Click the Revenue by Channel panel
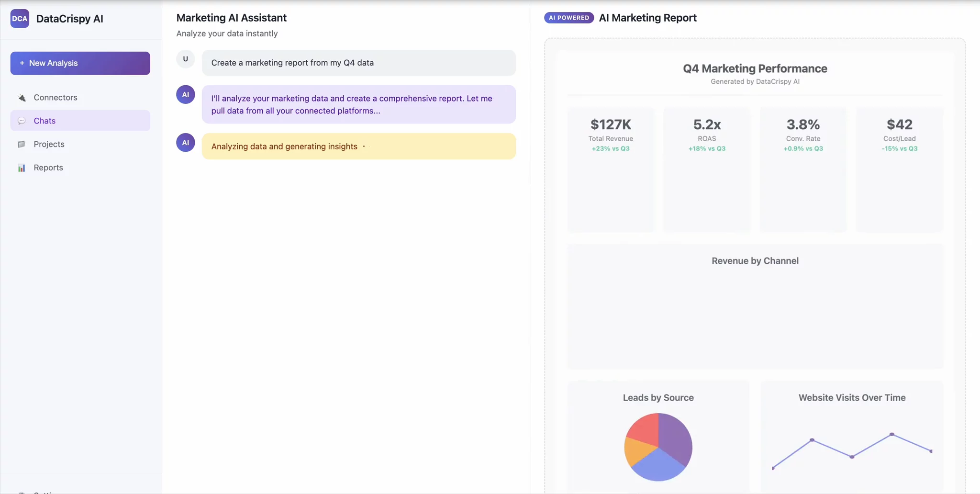 pyautogui.click(x=755, y=306)
